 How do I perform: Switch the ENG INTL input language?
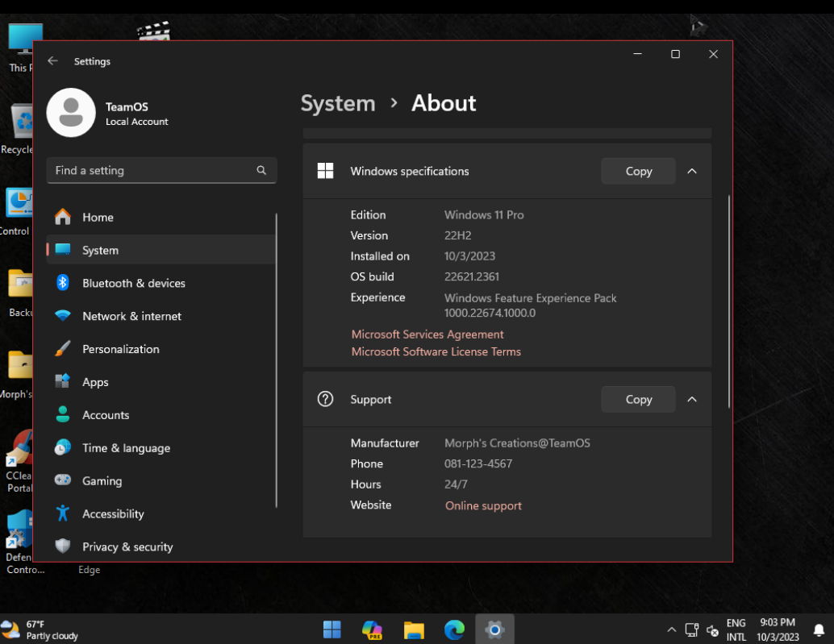(x=736, y=629)
